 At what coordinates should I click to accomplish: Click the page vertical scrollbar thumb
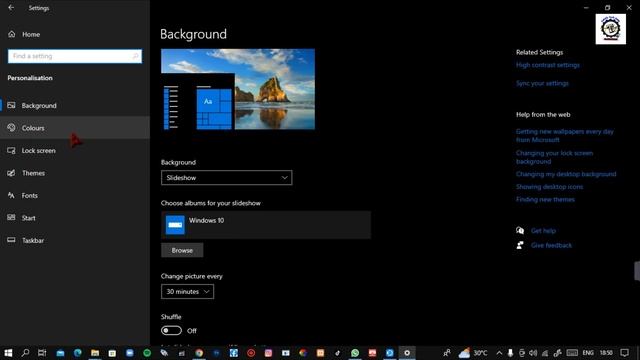tap(637, 271)
